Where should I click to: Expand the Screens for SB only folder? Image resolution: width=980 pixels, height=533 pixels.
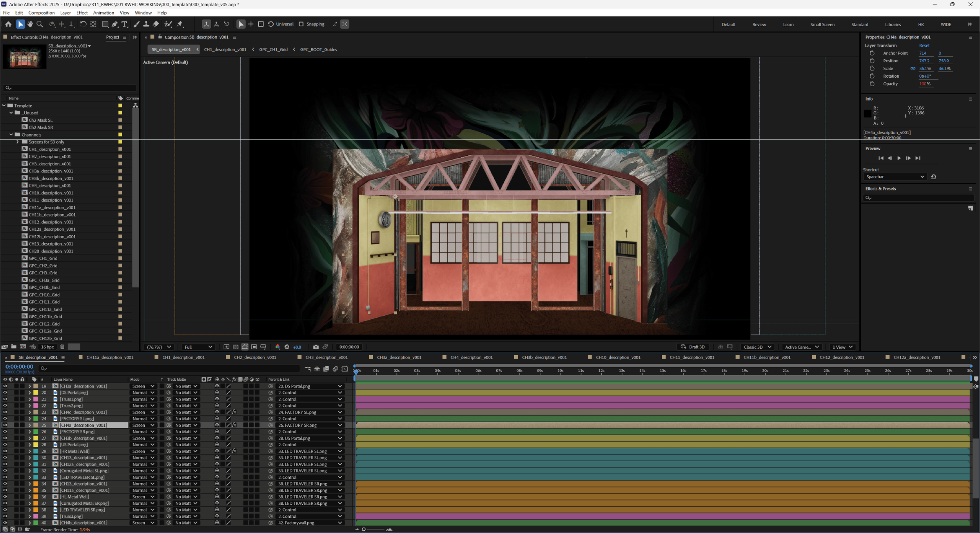(x=18, y=142)
